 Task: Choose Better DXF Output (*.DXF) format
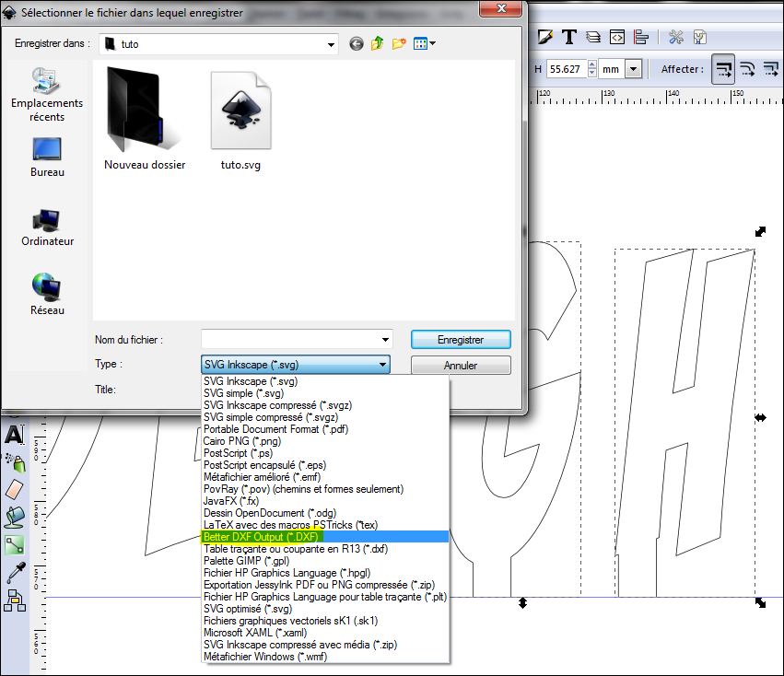pyautogui.click(x=325, y=537)
